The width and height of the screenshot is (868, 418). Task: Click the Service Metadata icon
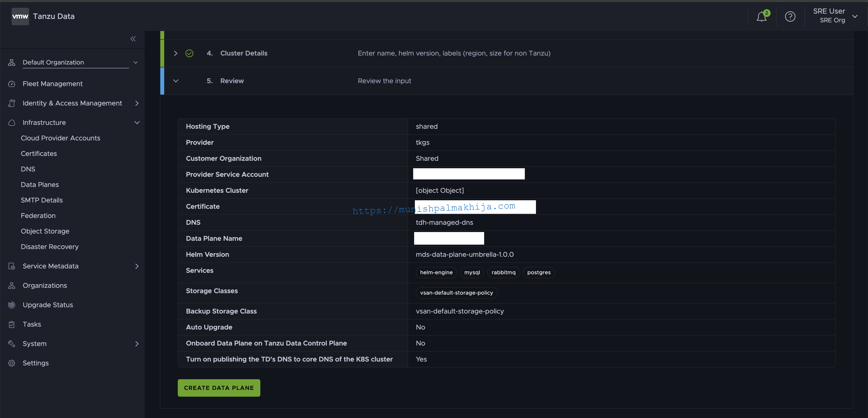click(x=12, y=266)
